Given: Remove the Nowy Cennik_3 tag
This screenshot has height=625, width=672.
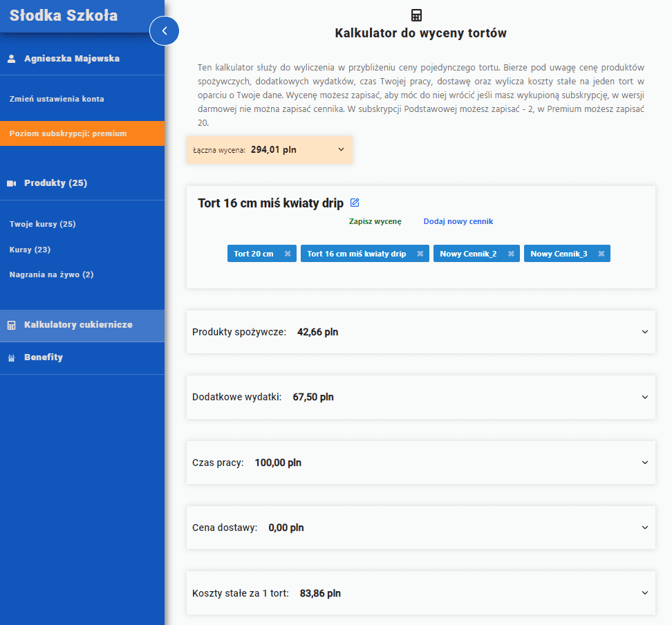Looking at the screenshot, I should pyautogui.click(x=601, y=254).
